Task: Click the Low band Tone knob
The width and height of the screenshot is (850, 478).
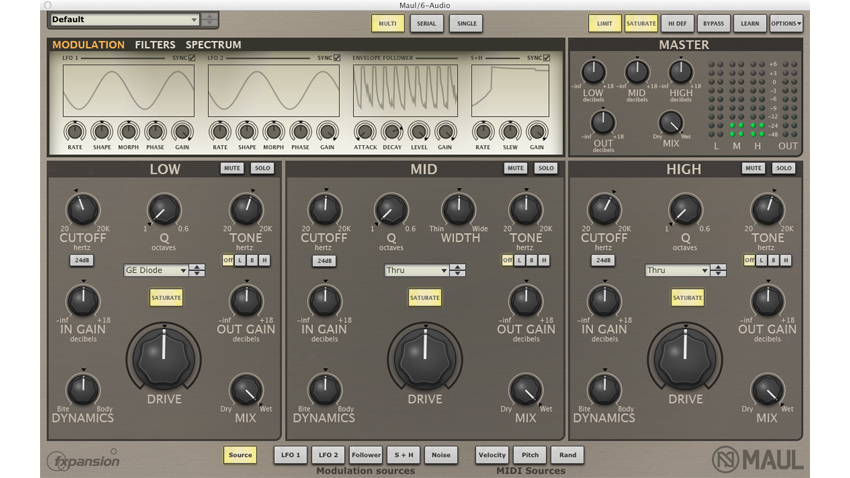Action: [x=246, y=210]
